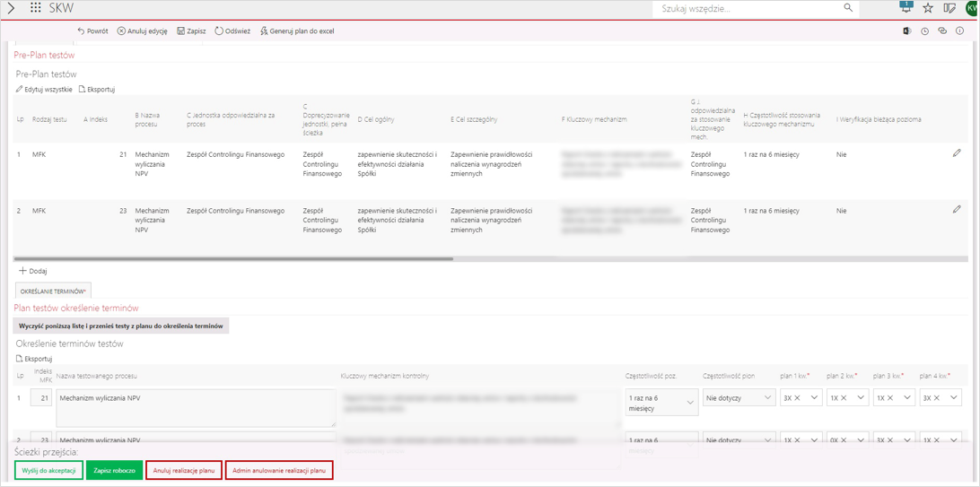
Task: Open row 1 plan 1 kw. dropdown arrow
Action: pyautogui.click(x=814, y=397)
